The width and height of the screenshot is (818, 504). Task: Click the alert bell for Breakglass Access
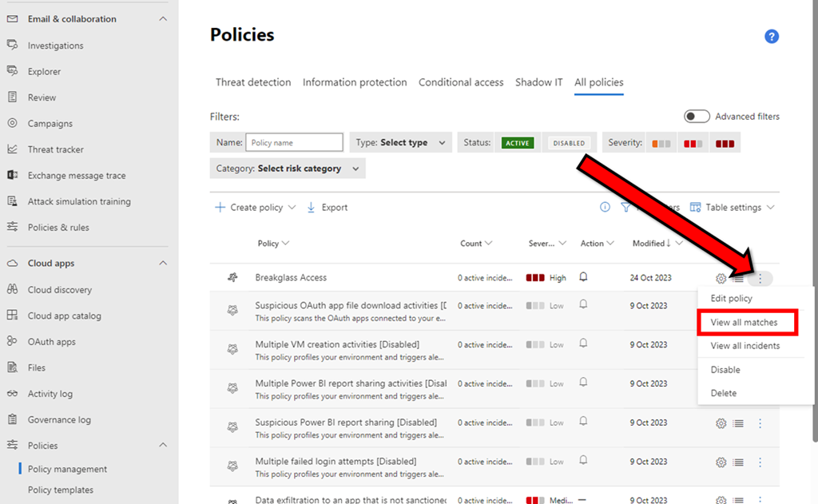coord(583,277)
